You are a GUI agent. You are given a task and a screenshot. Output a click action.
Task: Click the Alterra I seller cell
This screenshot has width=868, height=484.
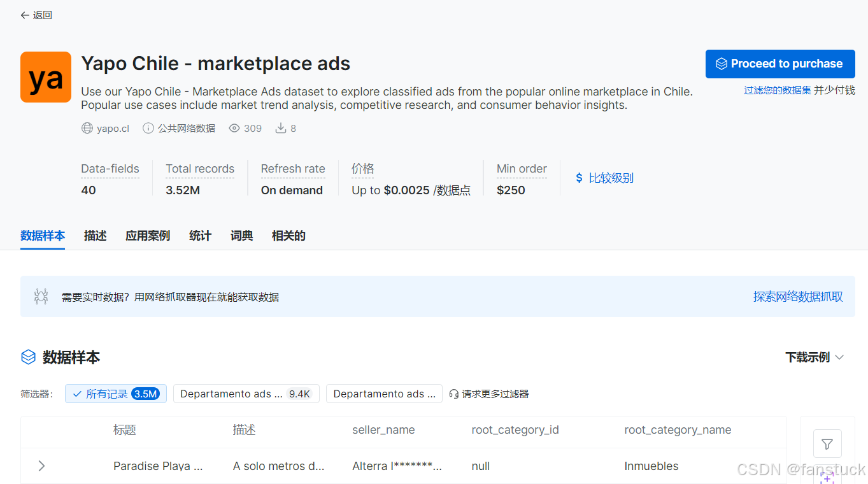point(397,466)
